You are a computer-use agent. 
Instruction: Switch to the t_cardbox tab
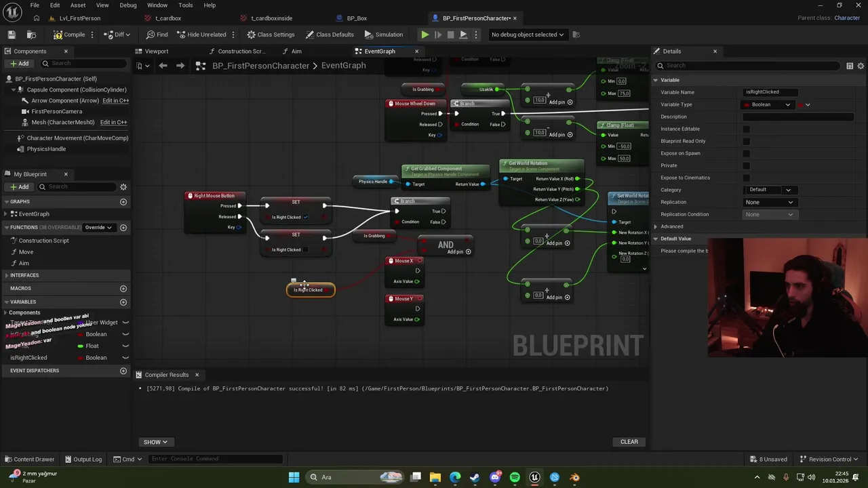click(x=168, y=18)
